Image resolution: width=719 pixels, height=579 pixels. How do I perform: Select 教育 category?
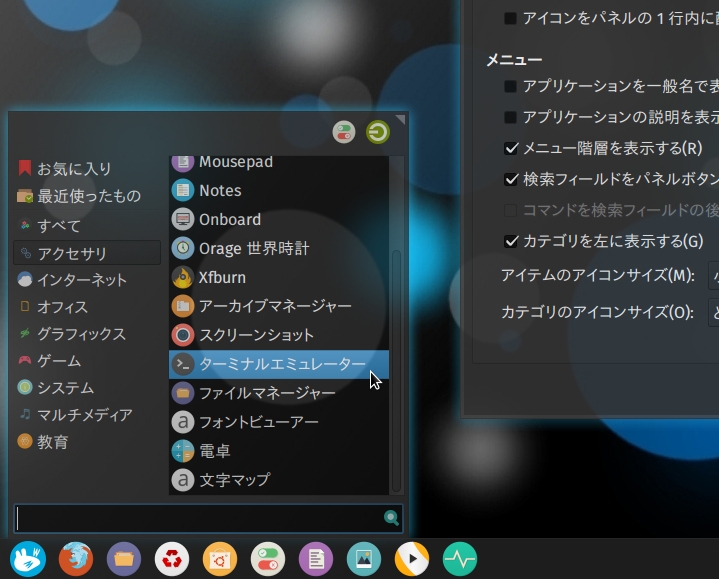tap(87, 442)
